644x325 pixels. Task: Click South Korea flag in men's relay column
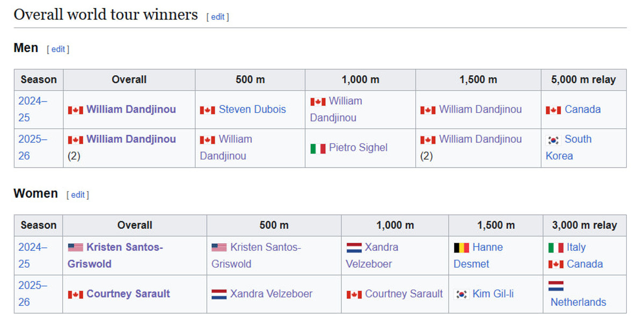(x=553, y=140)
